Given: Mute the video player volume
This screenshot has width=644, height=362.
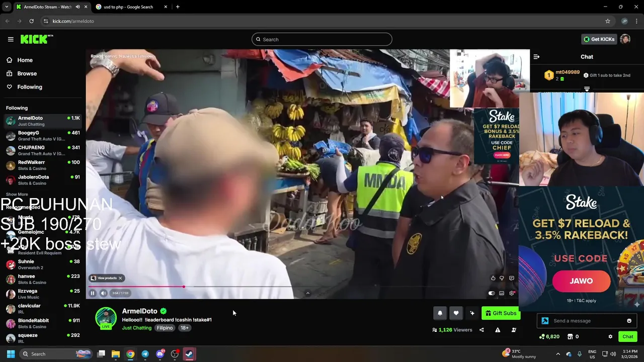Looking at the screenshot, I should tap(103, 293).
